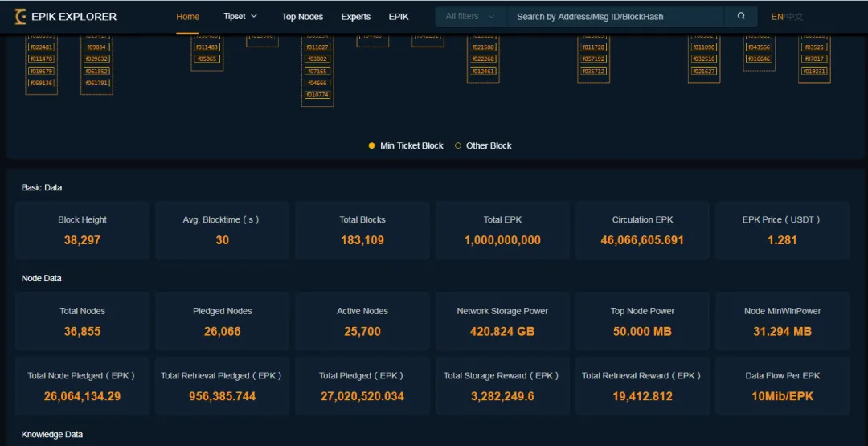Open block f021627
Image resolution: width=868 pixels, height=446 pixels.
point(704,71)
